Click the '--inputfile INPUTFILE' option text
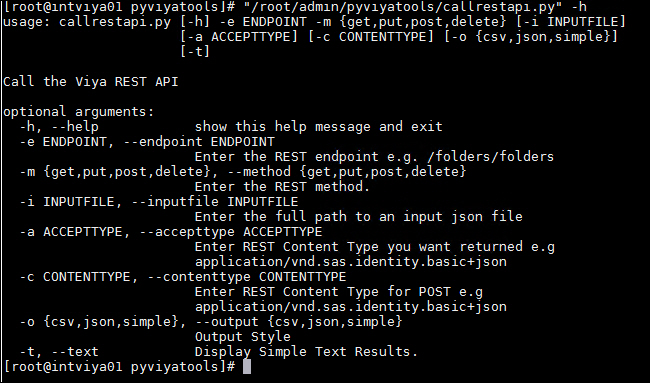The height and width of the screenshot is (383, 650). [x=215, y=202]
